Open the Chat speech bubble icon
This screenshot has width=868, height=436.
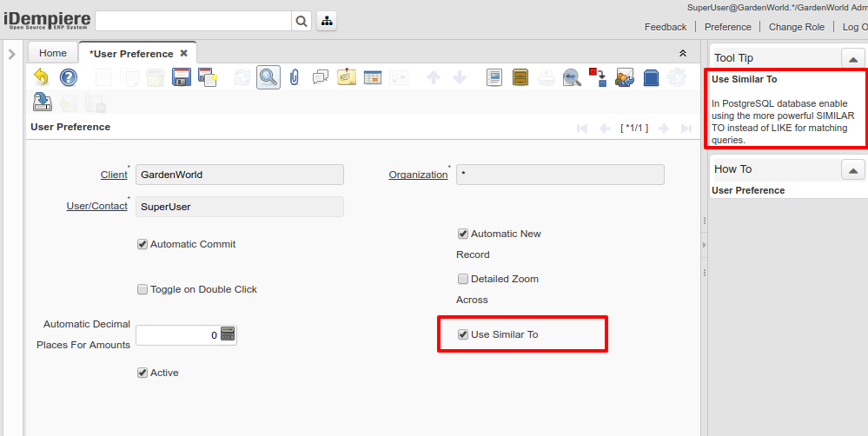pos(321,77)
